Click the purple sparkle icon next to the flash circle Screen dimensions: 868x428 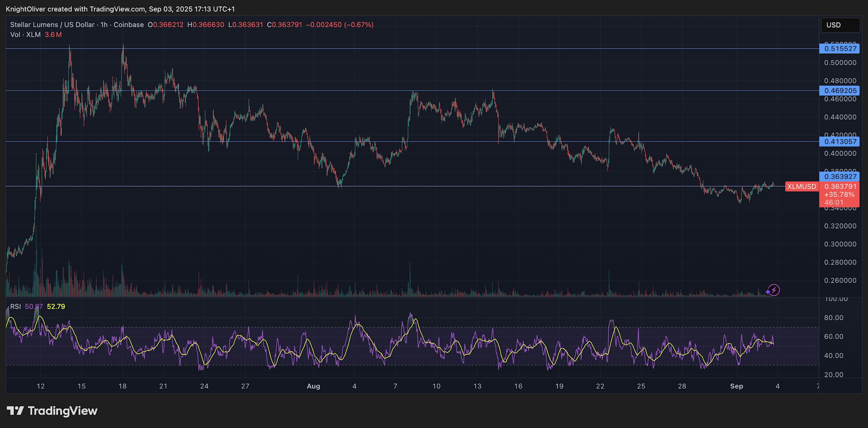click(767, 291)
